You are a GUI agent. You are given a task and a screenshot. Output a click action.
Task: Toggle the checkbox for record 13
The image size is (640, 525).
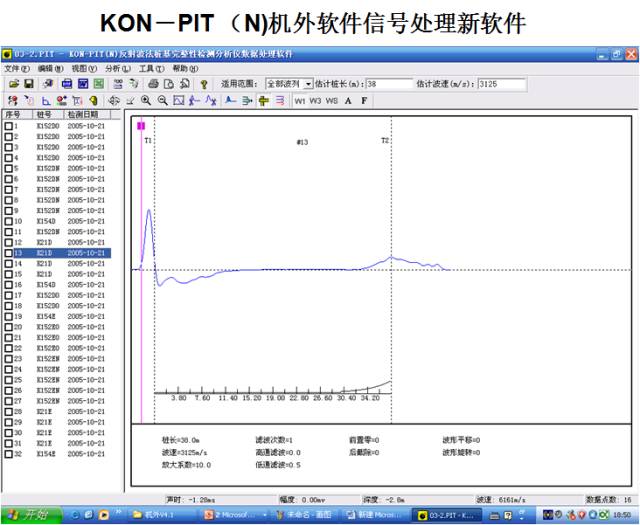pos(8,254)
